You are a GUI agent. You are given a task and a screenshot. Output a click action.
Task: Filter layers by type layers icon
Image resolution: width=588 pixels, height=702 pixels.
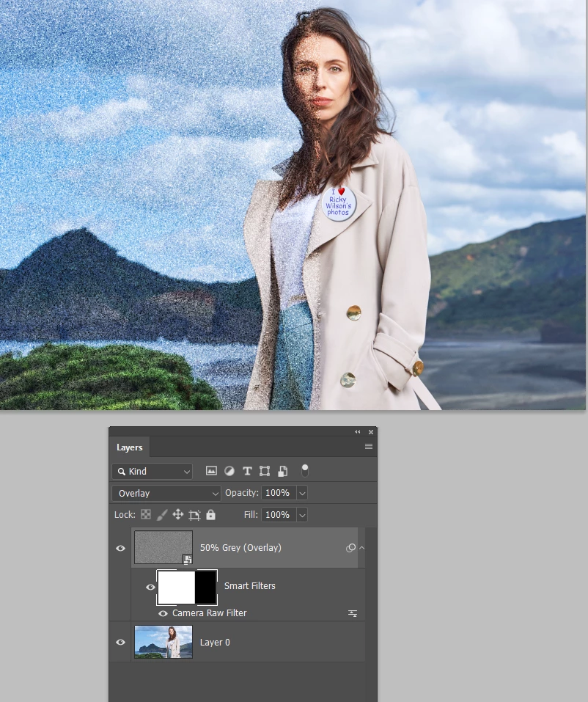pos(247,470)
